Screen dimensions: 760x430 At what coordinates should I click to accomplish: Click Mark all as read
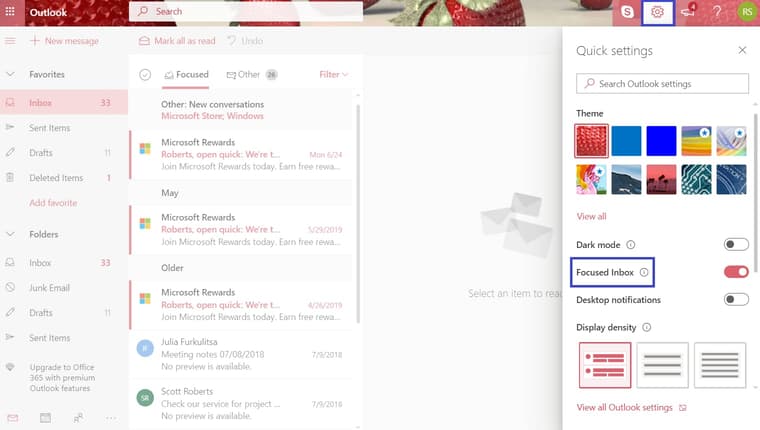tap(177, 41)
